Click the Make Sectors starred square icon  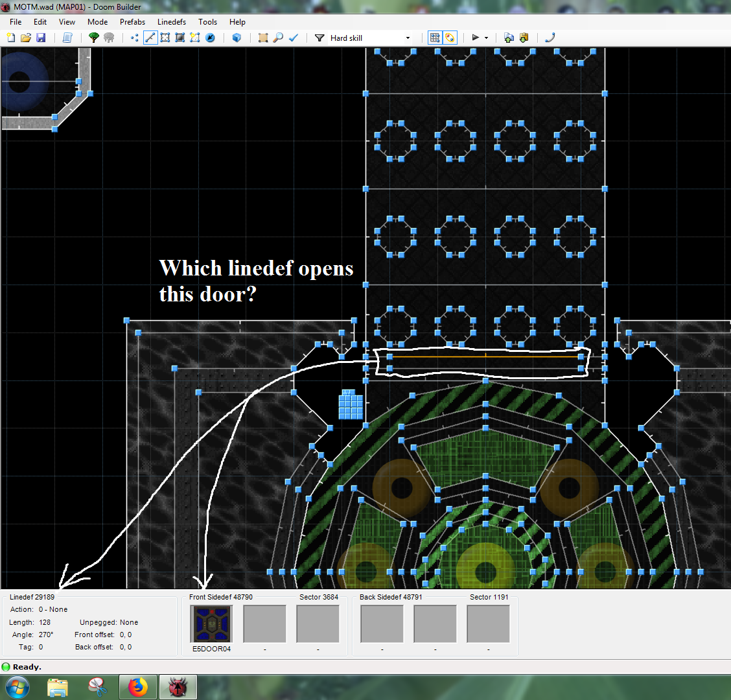(x=195, y=38)
